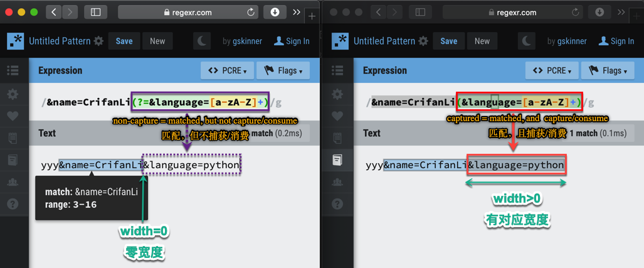Toggle dark theme moon icon in left window
This screenshot has width=644, height=268.
pos(202,41)
